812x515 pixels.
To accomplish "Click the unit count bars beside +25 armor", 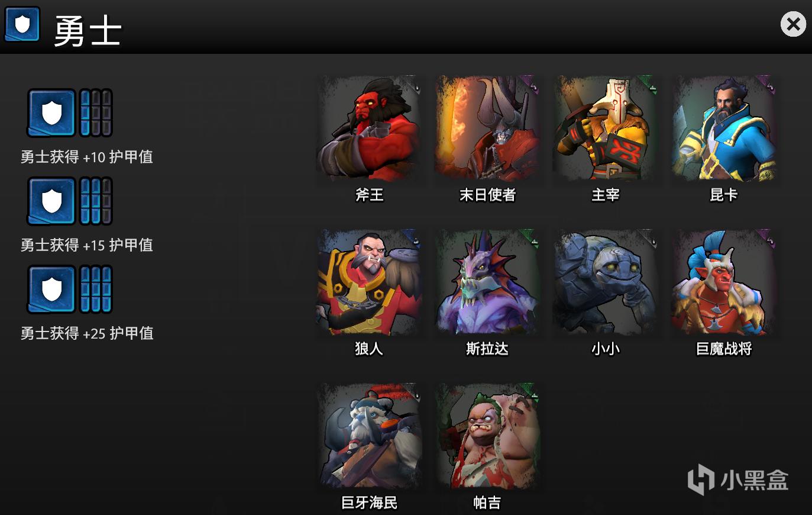I will 96,289.
